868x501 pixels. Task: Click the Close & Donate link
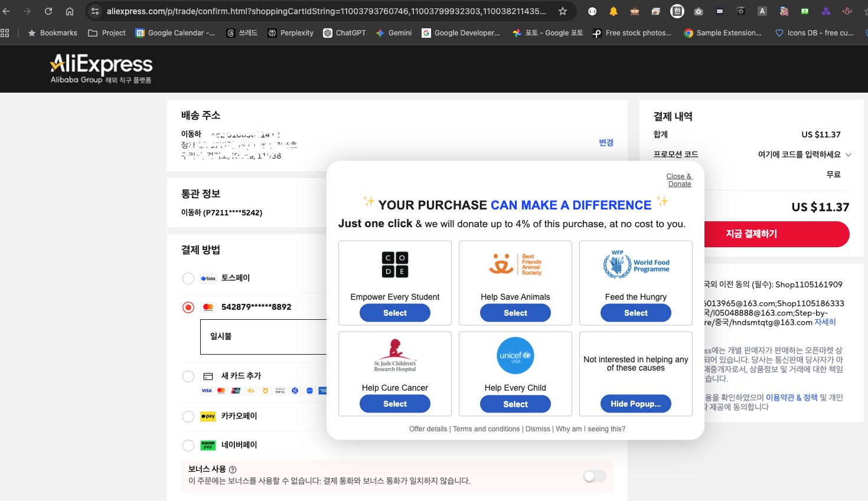(679, 180)
